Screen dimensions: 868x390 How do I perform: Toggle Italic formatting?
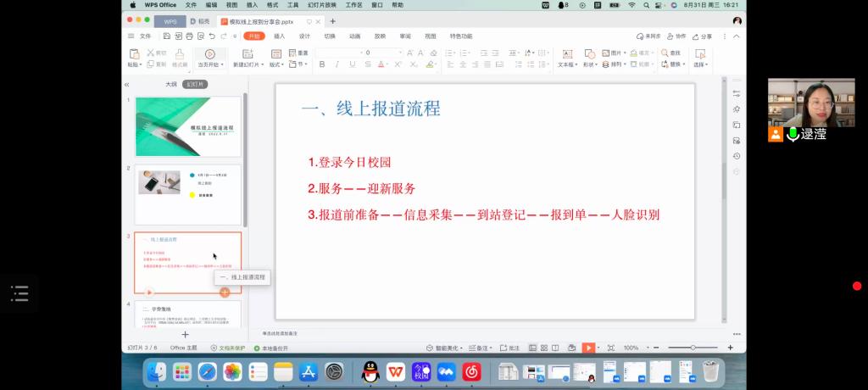coord(337,64)
